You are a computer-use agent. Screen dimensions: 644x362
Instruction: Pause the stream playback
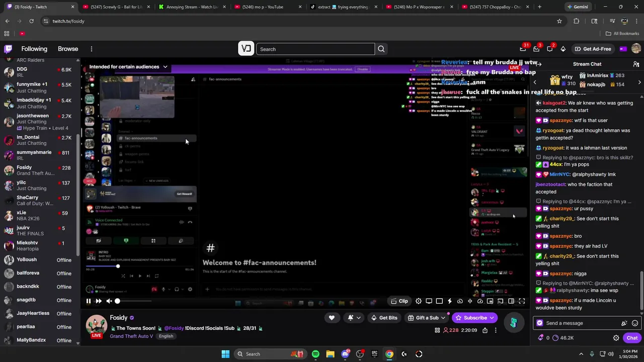(x=88, y=301)
